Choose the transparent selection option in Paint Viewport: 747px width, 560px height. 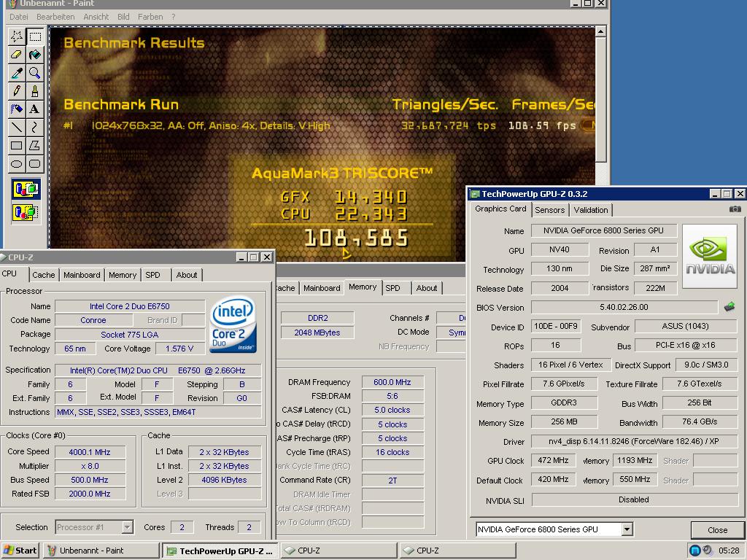tap(26, 212)
